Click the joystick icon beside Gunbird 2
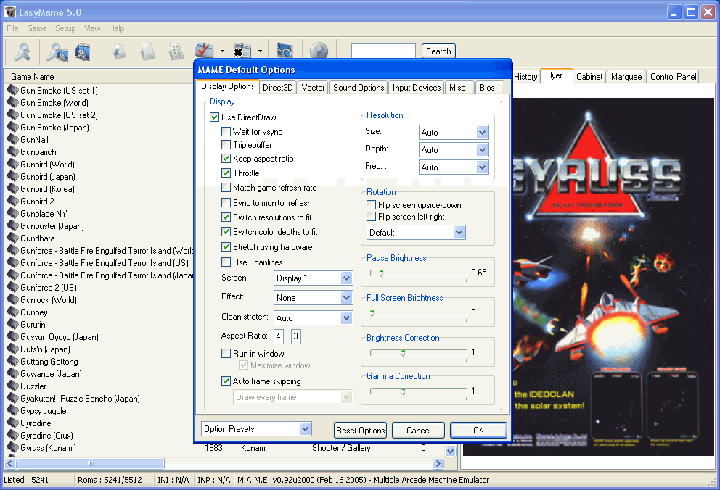Viewport: 720px width, 490px height. click(x=12, y=200)
